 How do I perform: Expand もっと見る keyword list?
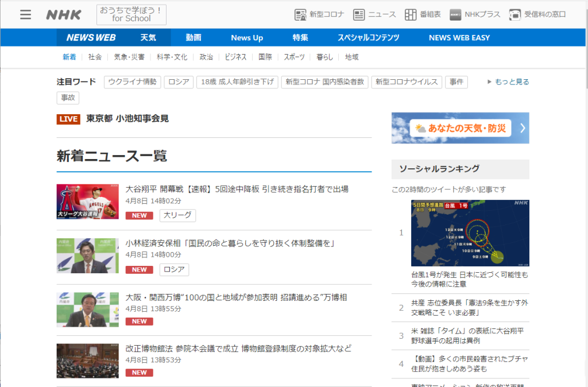coord(508,82)
